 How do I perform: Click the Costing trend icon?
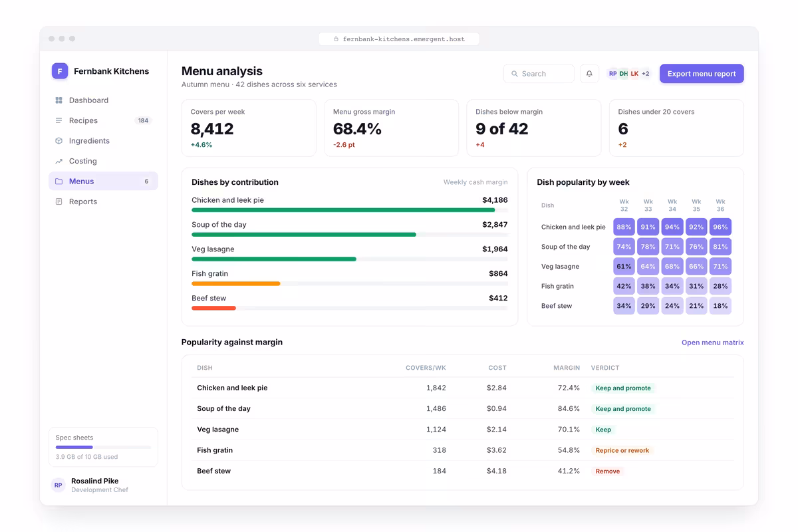tap(59, 161)
